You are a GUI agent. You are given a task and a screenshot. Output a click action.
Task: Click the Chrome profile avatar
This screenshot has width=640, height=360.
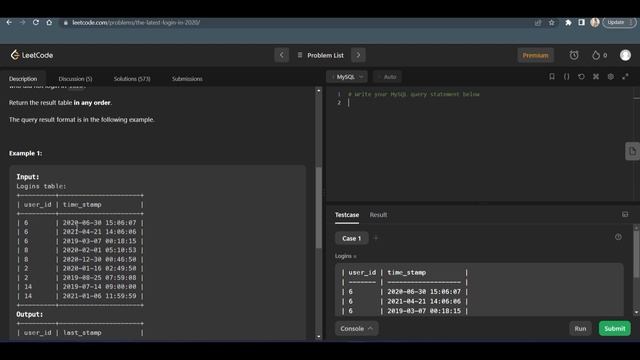[x=595, y=22]
